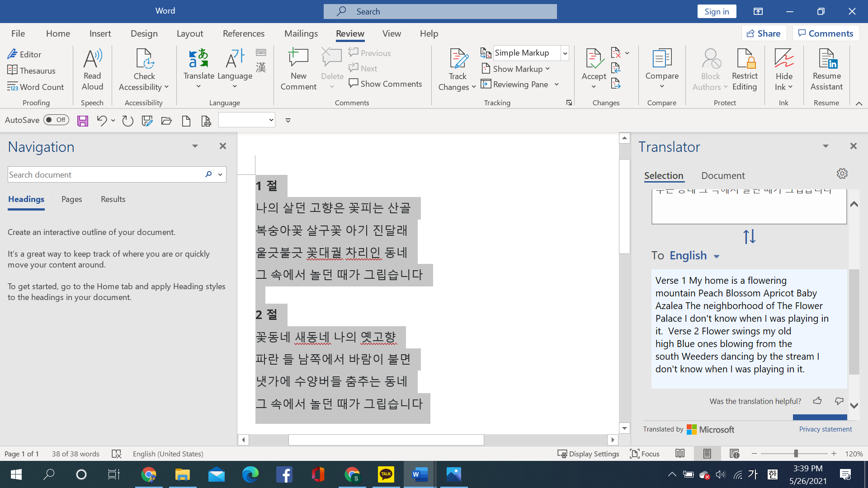Open the Tracking dialog launcher
The image size is (868, 488).
[569, 103]
